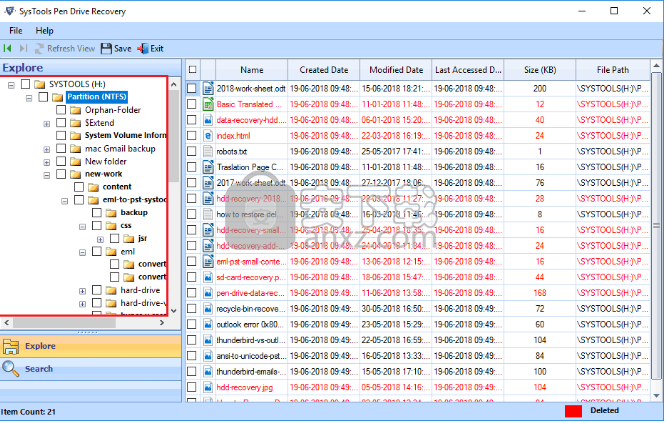Sort by the Size (KB) column header
This screenshot has width=666, height=423.
pyautogui.click(x=539, y=70)
